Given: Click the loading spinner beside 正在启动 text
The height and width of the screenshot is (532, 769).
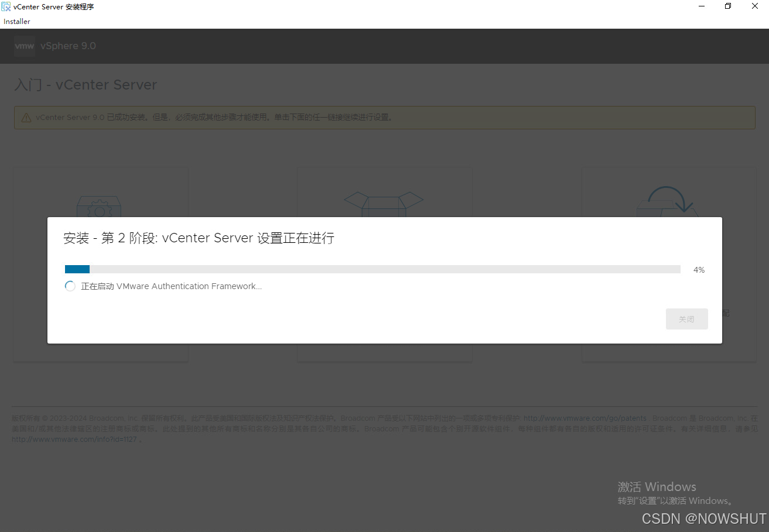Looking at the screenshot, I should [x=70, y=286].
